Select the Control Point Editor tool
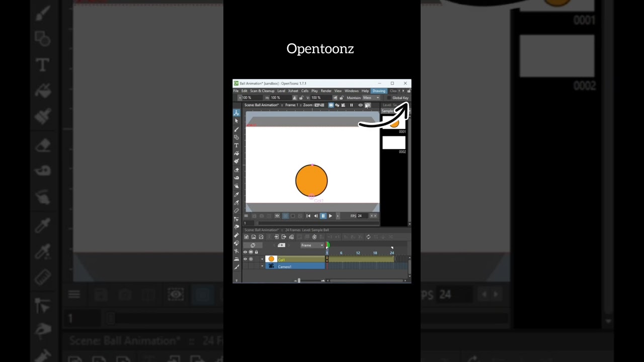 (x=236, y=220)
